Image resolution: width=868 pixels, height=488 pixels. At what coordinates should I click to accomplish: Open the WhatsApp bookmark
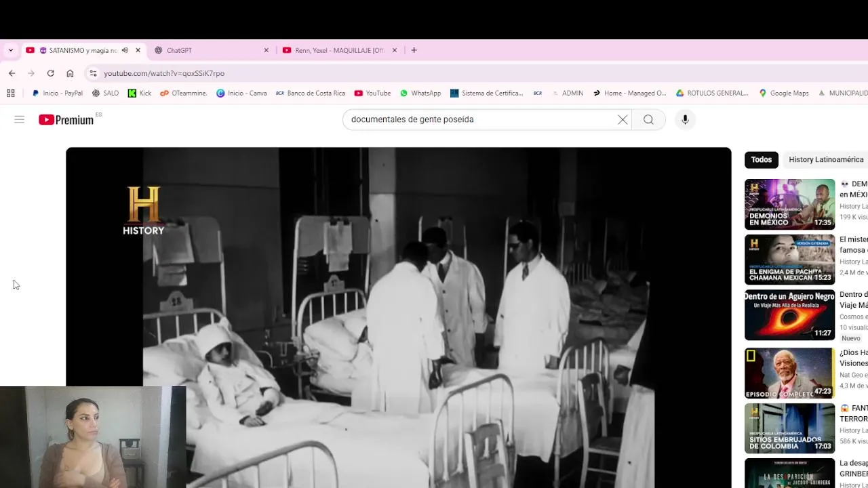[x=420, y=93]
